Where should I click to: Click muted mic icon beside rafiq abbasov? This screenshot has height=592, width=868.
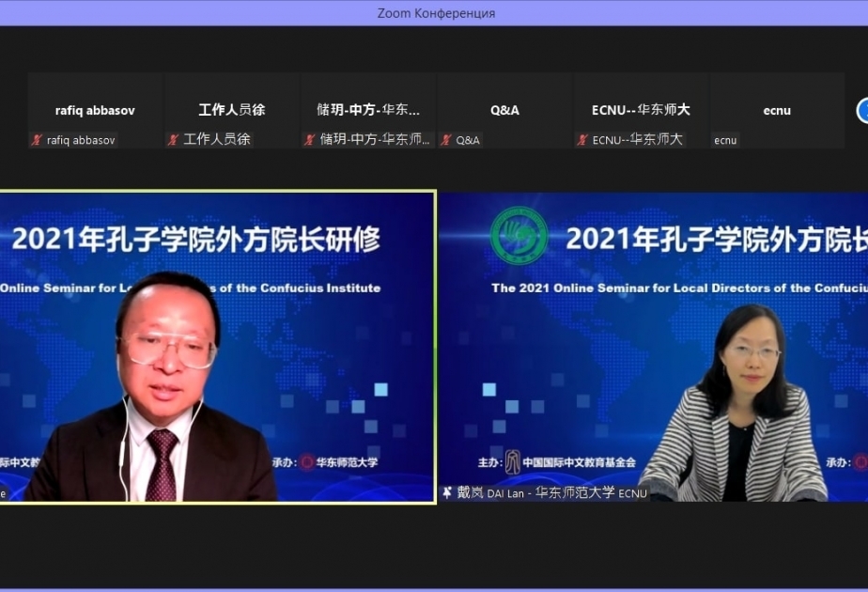tap(37, 140)
